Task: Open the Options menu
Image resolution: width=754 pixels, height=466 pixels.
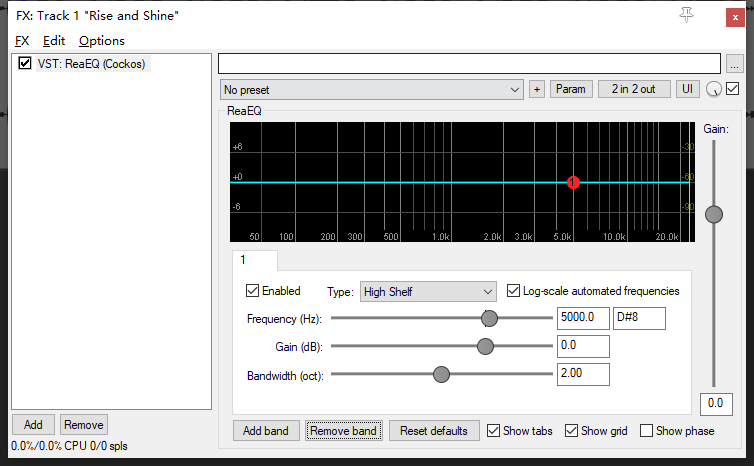Action: tap(102, 41)
